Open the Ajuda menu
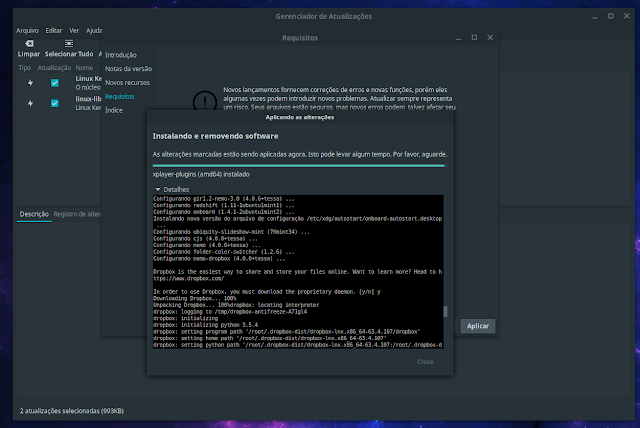This screenshot has width=640, height=428. (94, 31)
